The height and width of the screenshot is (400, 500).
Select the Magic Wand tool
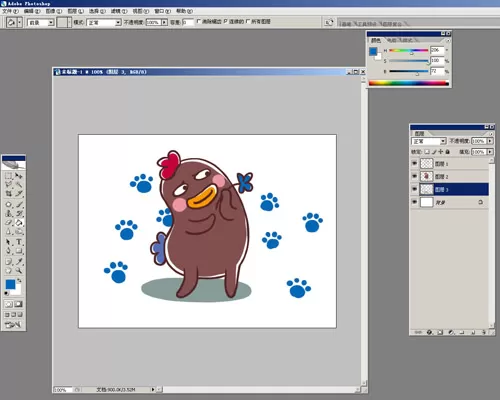coord(19,184)
